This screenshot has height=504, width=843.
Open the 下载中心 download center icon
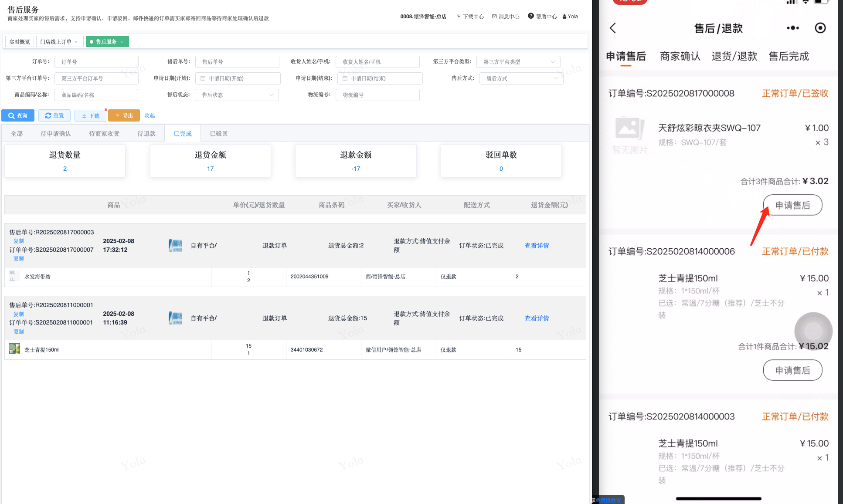pos(459,17)
